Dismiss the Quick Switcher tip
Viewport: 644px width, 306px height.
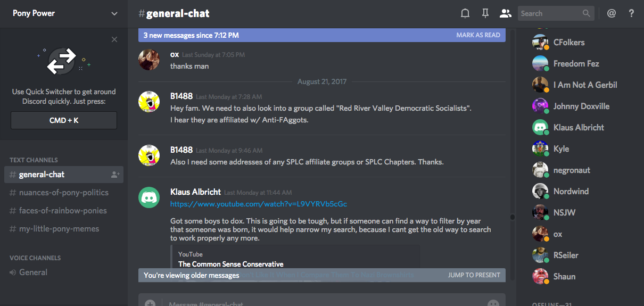[114, 39]
